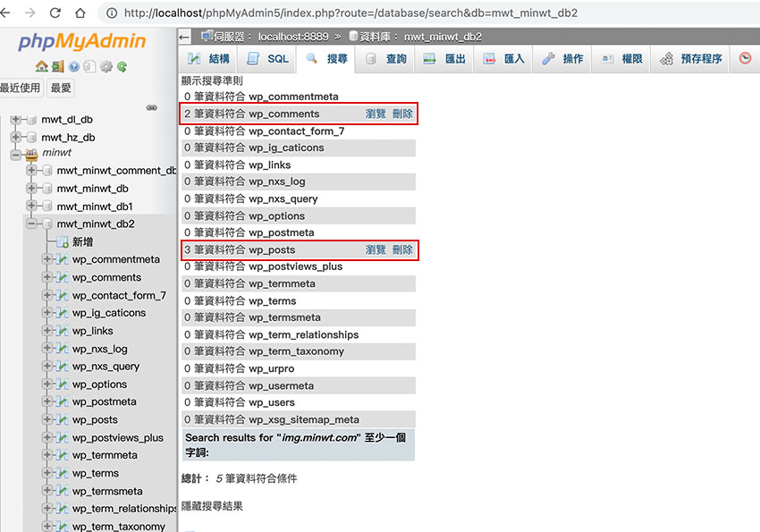
Task: Open navigation panel settings gear icon
Action: (106, 66)
